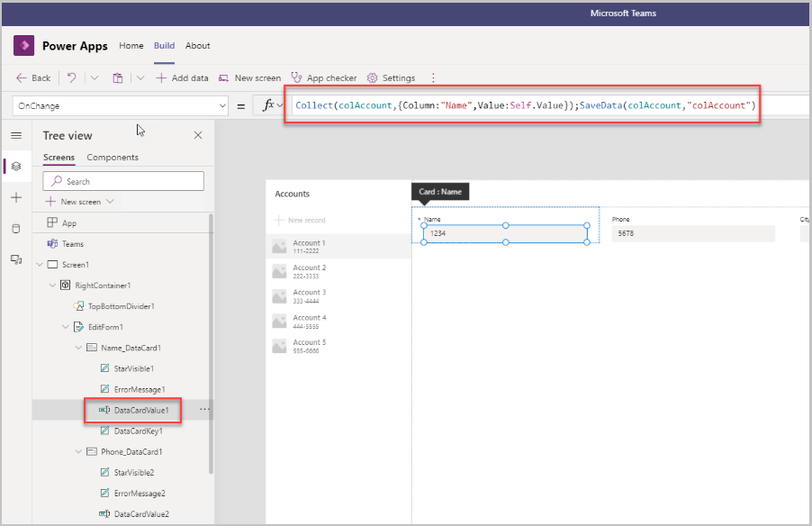Select Account 1 in the list
The image size is (812, 526).
[x=338, y=246]
